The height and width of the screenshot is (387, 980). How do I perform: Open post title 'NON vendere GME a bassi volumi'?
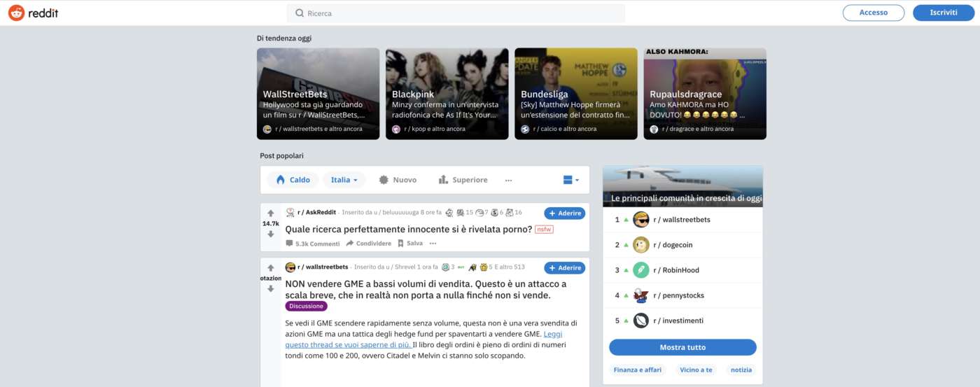[426, 290]
